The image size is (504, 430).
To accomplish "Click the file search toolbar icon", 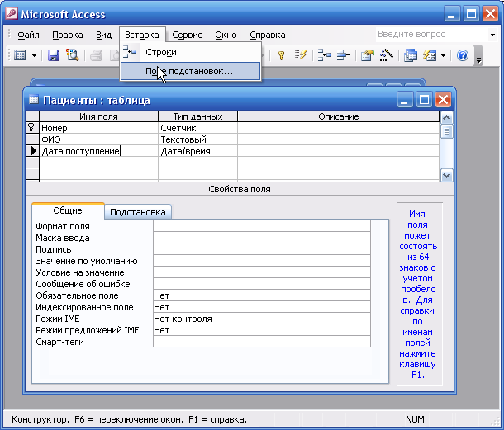I will (x=73, y=55).
